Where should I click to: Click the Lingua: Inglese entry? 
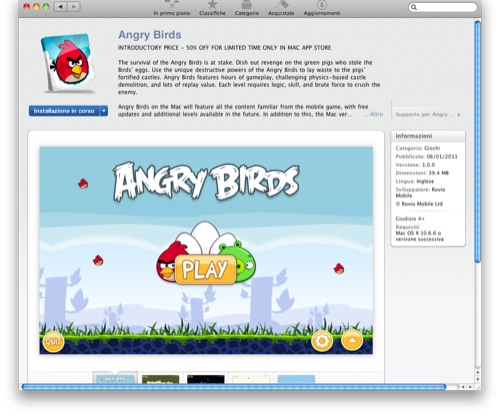[415, 181]
